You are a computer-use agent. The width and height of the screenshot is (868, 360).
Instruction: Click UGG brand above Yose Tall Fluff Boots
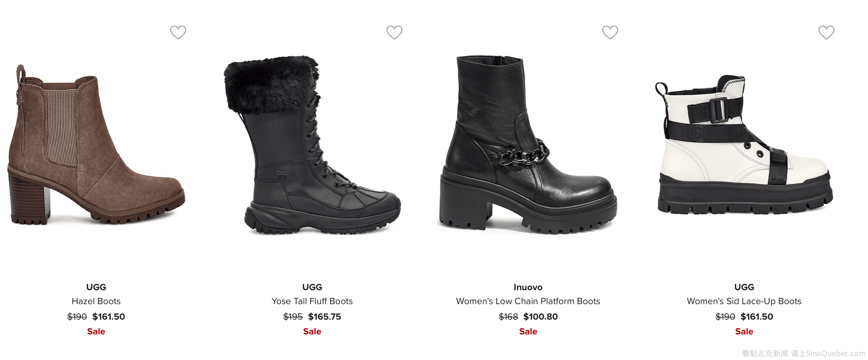[x=312, y=287]
